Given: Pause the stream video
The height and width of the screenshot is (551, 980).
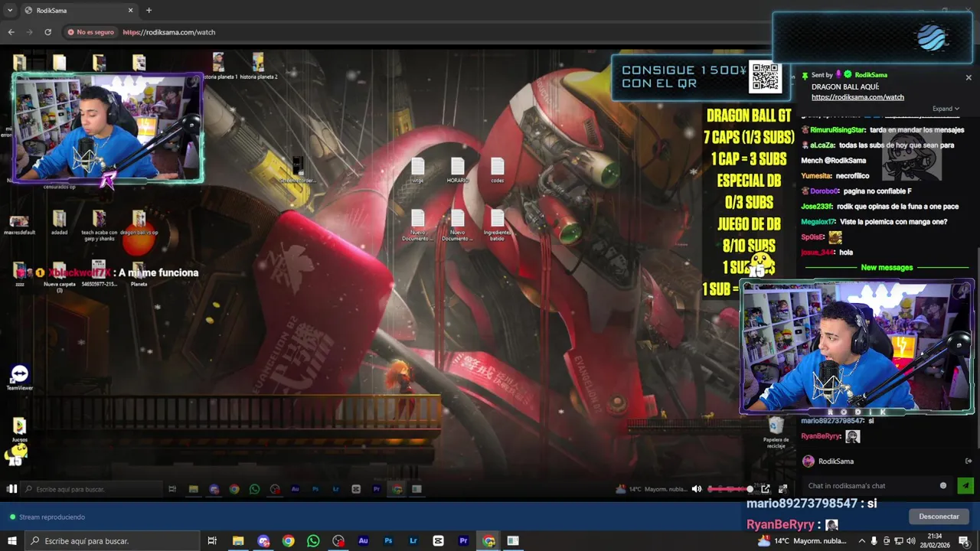Looking at the screenshot, I should point(11,489).
